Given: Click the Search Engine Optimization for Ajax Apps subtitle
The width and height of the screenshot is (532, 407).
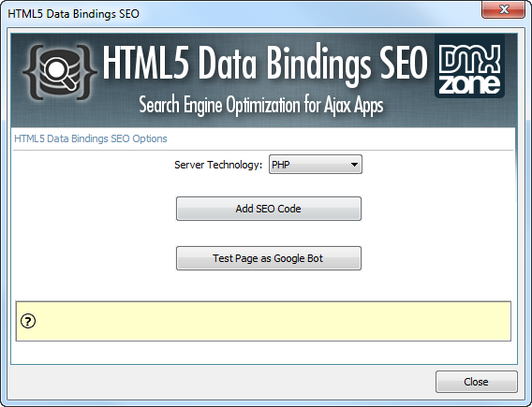Looking at the screenshot, I should coord(261,106).
